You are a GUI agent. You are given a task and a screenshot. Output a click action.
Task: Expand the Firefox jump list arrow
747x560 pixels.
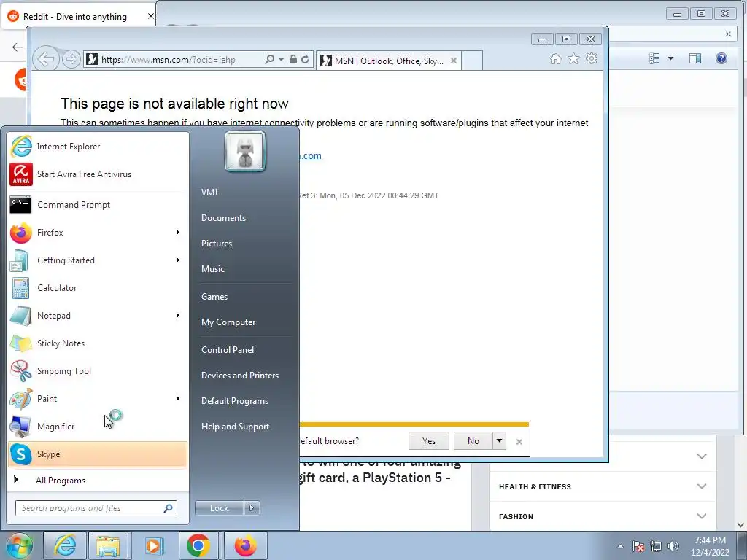pos(178,233)
